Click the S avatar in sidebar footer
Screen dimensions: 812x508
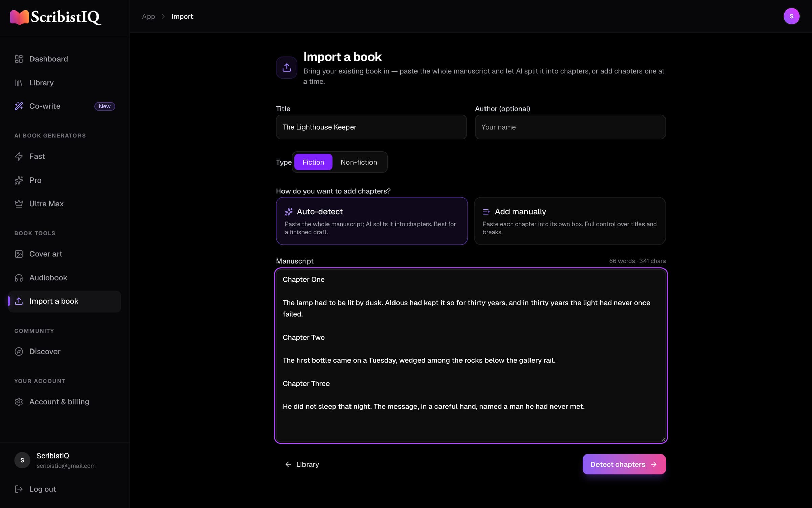(22, 460)
